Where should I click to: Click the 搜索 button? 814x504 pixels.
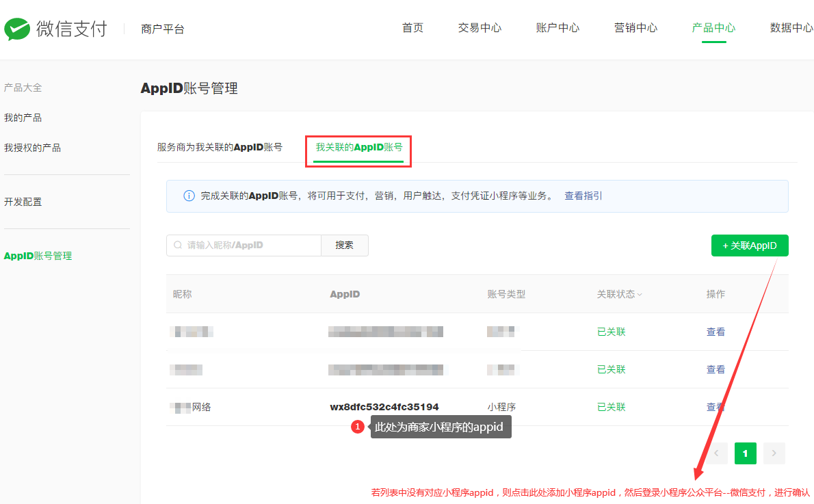click(x=345, y=245)
